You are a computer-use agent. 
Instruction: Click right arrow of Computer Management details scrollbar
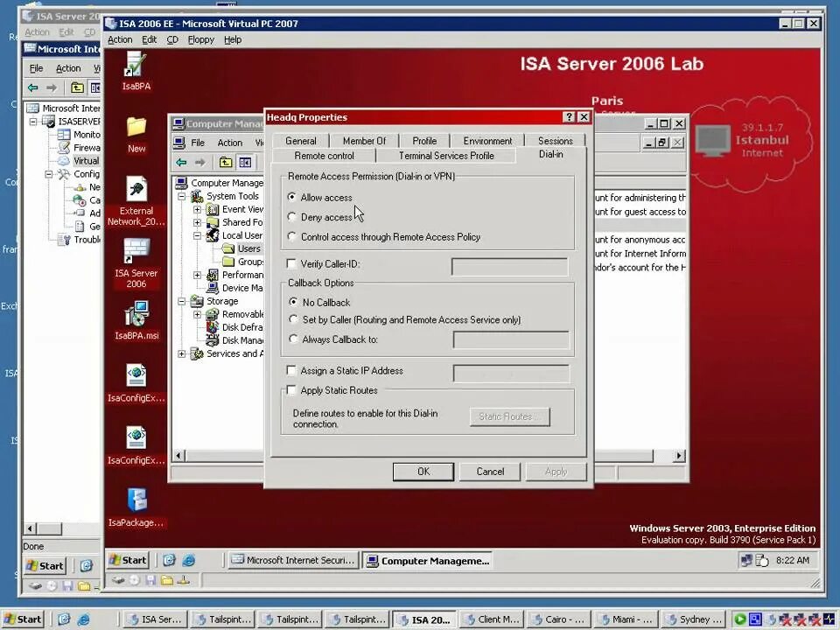pyautogui.click(x=679, y=456)
